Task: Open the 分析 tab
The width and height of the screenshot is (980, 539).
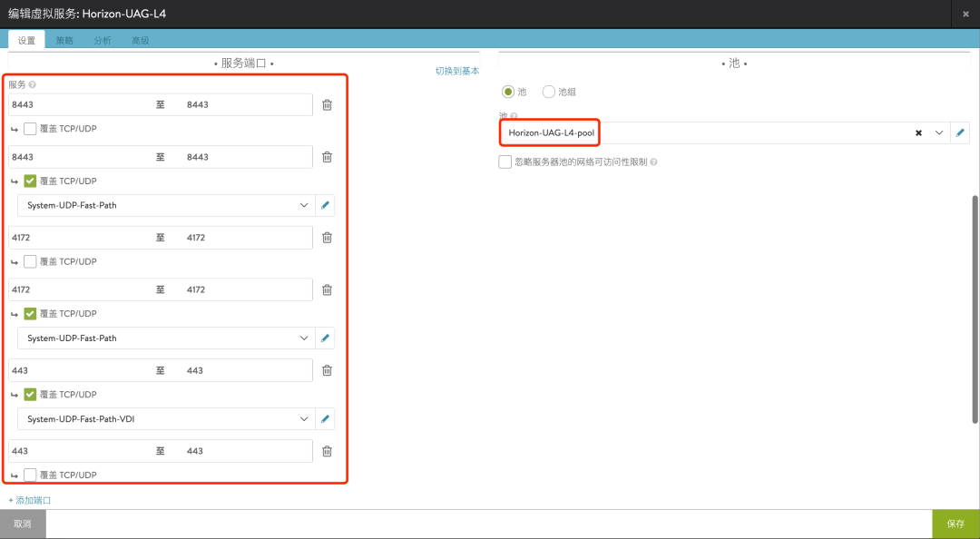Action: [x=103, y=40]
